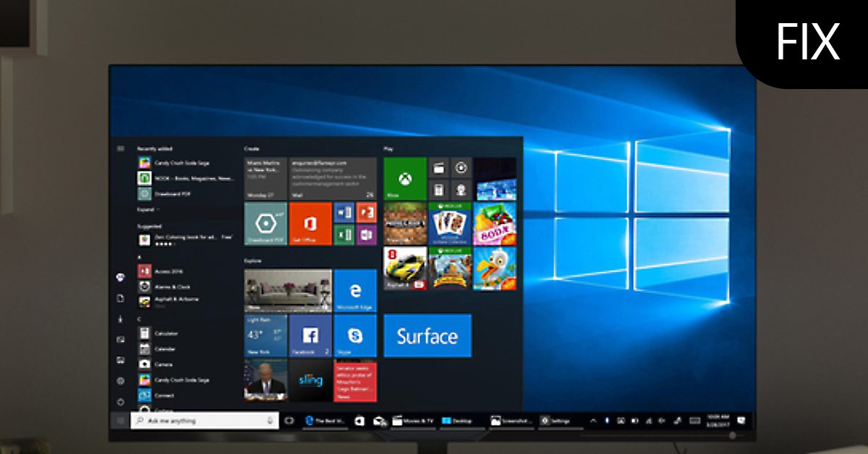The image size is (868, 454).
Task: Open the Surface promotional tile
Action: click(x=427, y=335)
